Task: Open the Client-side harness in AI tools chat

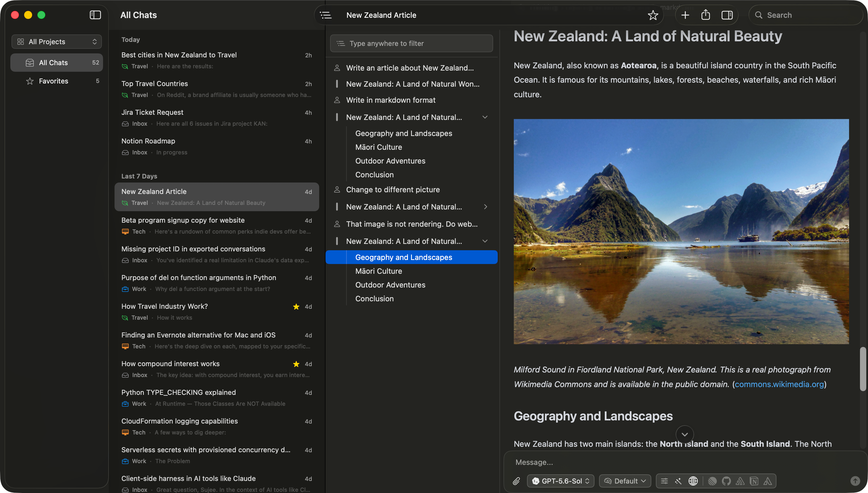Action: pos(217,484)
